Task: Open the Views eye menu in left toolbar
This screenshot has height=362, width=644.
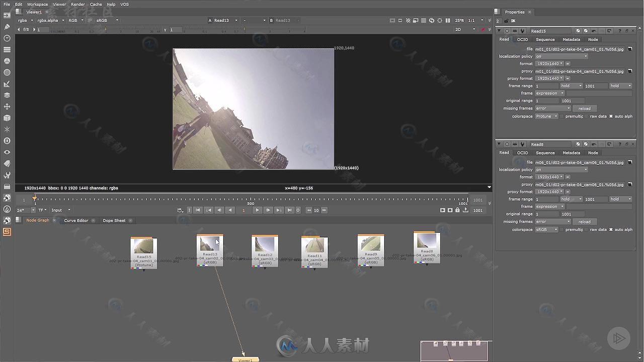Action: click(x=7, y=152)
